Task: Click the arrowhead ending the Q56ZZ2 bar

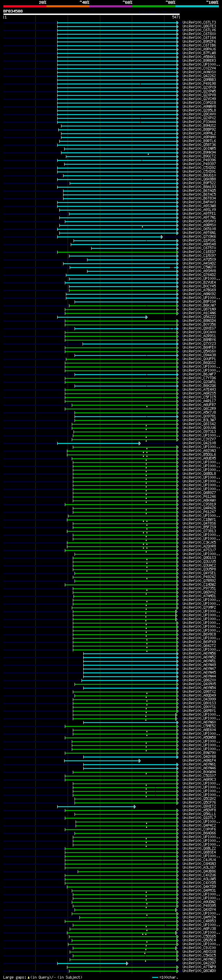Action: (x=147, y=317)
